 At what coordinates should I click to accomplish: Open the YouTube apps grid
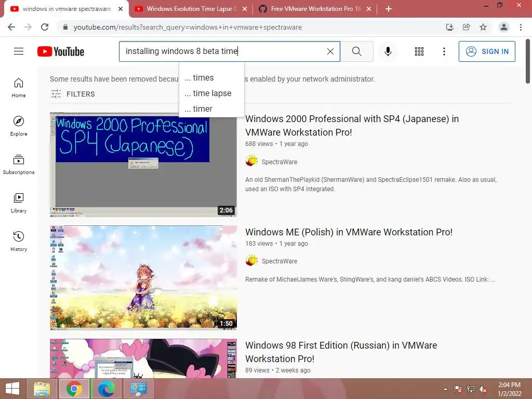[419, 51]
